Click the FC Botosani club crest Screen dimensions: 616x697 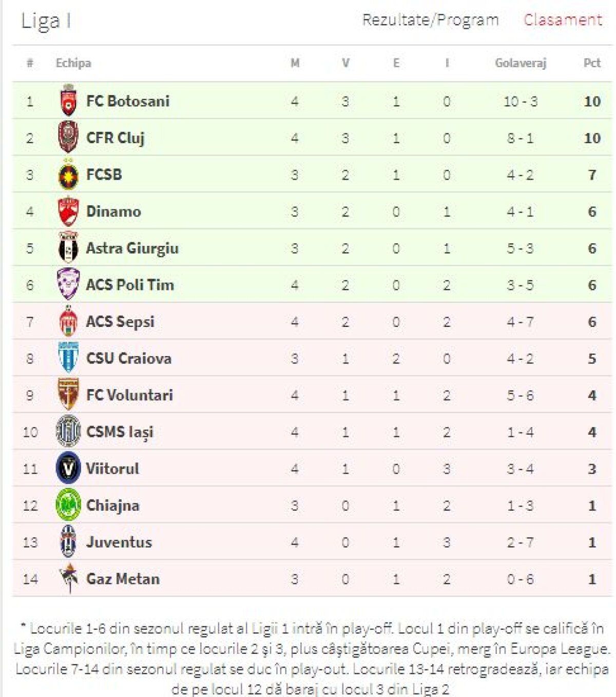(x=68, y=101)
